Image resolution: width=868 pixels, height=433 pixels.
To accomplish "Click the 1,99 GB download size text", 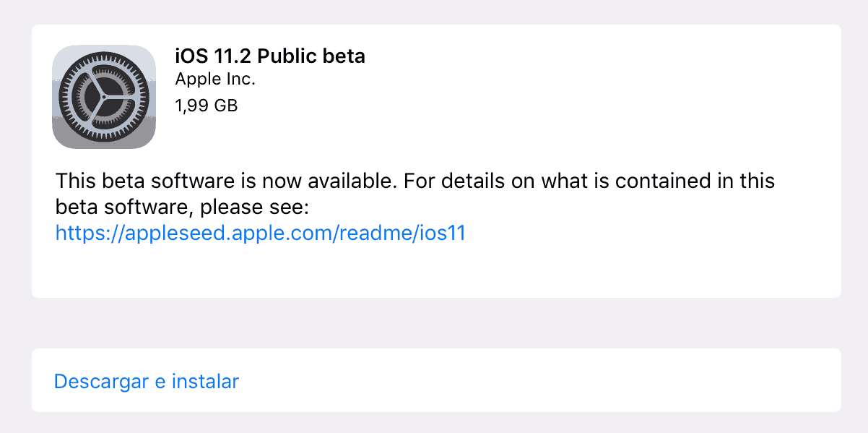I will [x=207, y=106].
